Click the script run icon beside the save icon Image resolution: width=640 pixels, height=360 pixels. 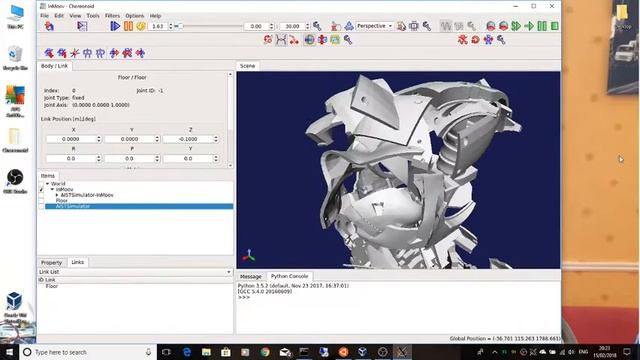coord(82,26)
